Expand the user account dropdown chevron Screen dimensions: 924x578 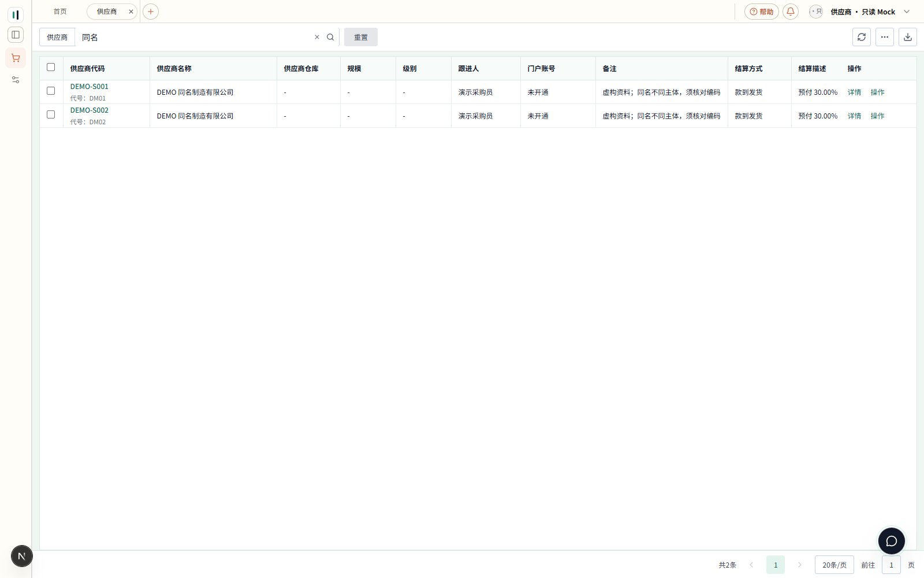tap(907, 12)
